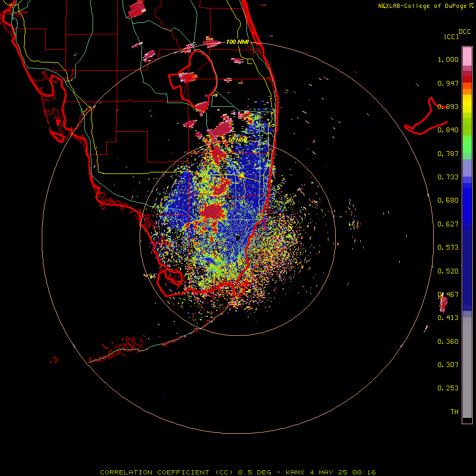Click the TH threshold label

pyautogui.click(x=454, y=412)
